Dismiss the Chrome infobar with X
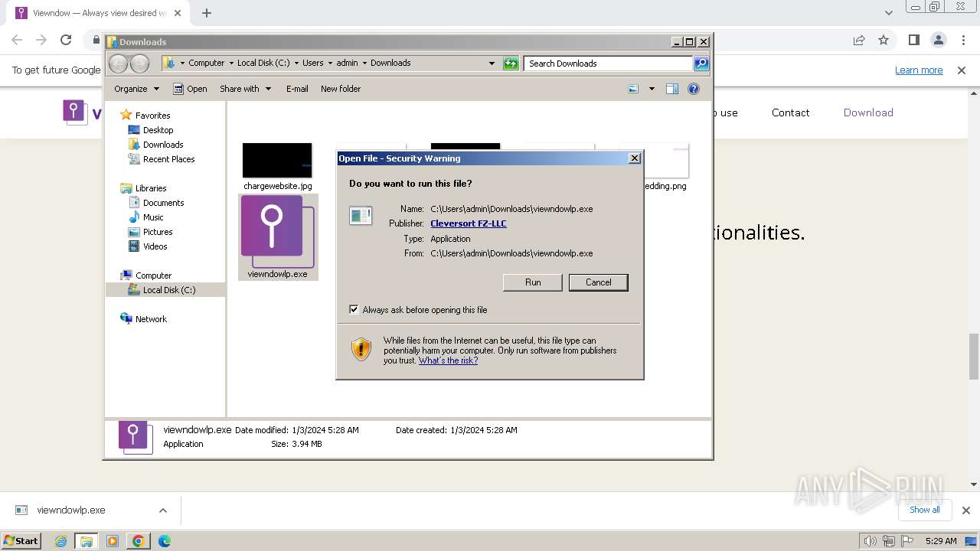This screenshot has width=980, height=551. pyautogui.click(x=962, y=70)
